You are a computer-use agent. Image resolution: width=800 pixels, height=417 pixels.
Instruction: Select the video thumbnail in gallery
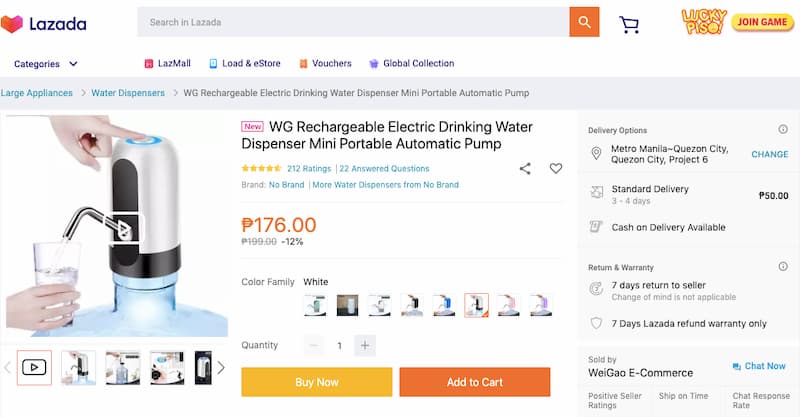tap(34, 367)
